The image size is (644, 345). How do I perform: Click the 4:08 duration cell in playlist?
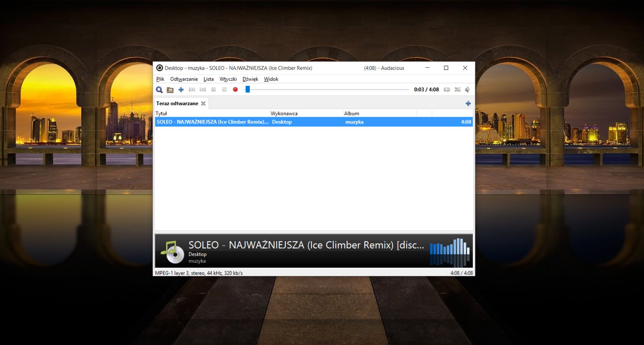tap(466, 122)
